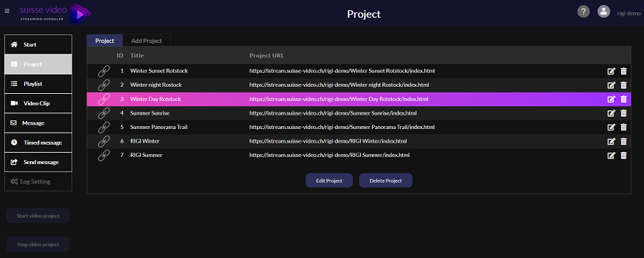Screen dimensions: 644x258
Task: Open Log Setting in the sidebar
Action: [38, 181]
